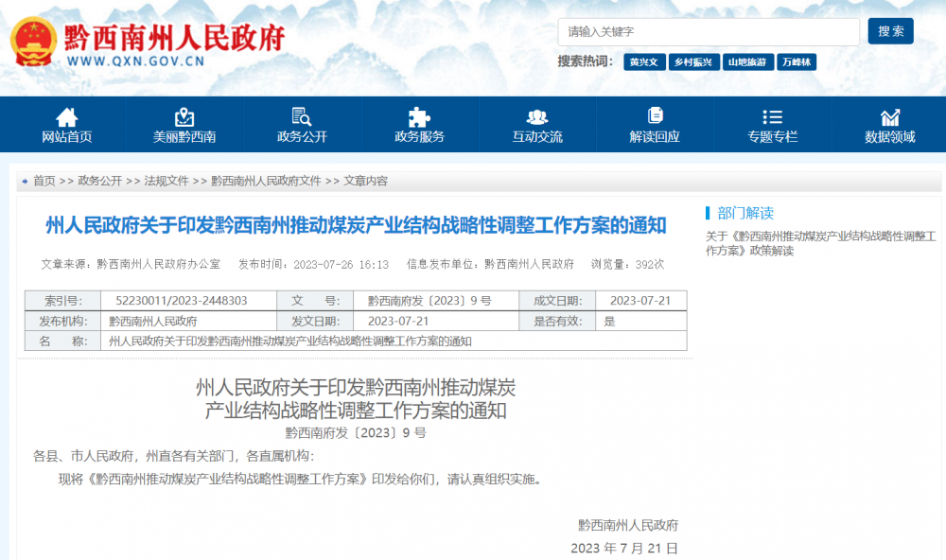Click the list icon above 专题专栏

click(772, 117)
